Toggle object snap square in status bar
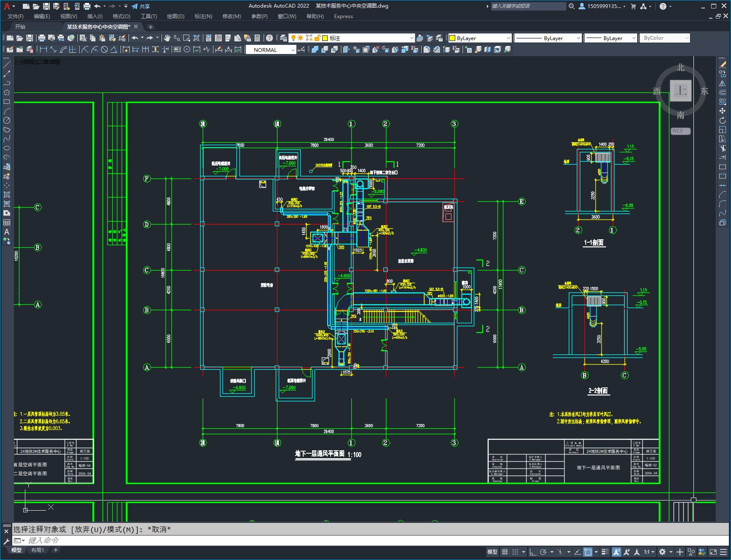The image size is (731, 560). [x=588, y=552]
